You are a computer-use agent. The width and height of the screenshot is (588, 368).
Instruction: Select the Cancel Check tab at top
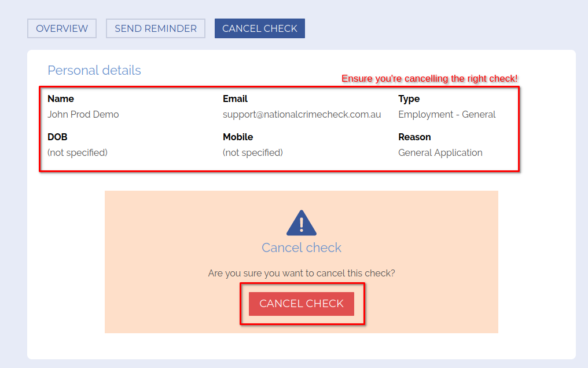[x=259, y=28]
